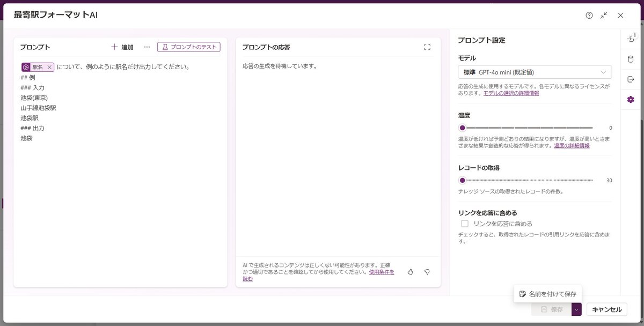This screenshot has width=644, height=326.
Task: Adjust the 温度 slider handle
Action: pyautogui.click(x=463, y=128)
